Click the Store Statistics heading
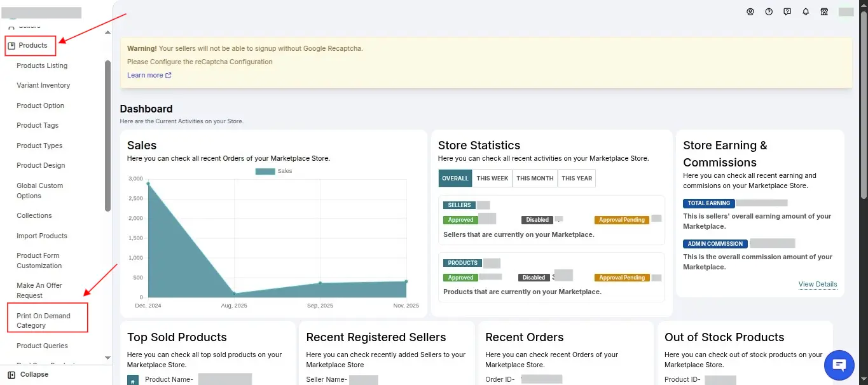868x385 pixels. (479, 145)
